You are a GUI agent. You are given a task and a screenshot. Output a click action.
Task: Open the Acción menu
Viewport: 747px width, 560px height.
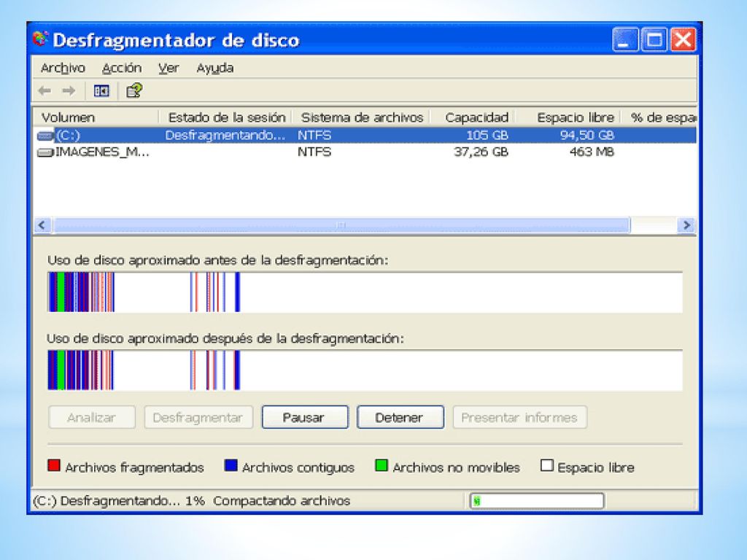click(122, 68)
